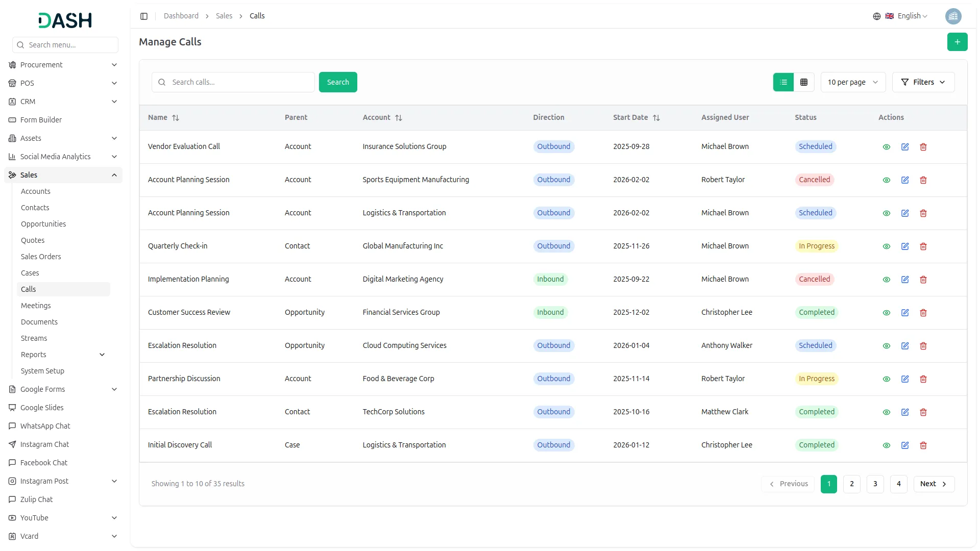
Task: View the Initial Discovery Call row
Action: (x=887, y=445)
